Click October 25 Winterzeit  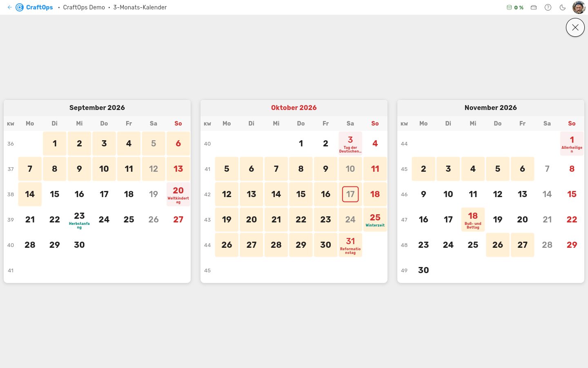(x=375, y=220)
